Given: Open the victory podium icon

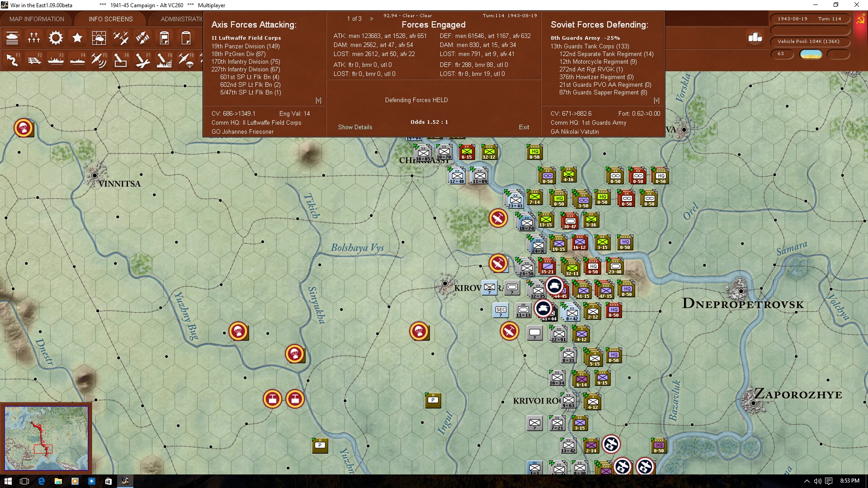Looking at the screenshot, I should 755,38.
